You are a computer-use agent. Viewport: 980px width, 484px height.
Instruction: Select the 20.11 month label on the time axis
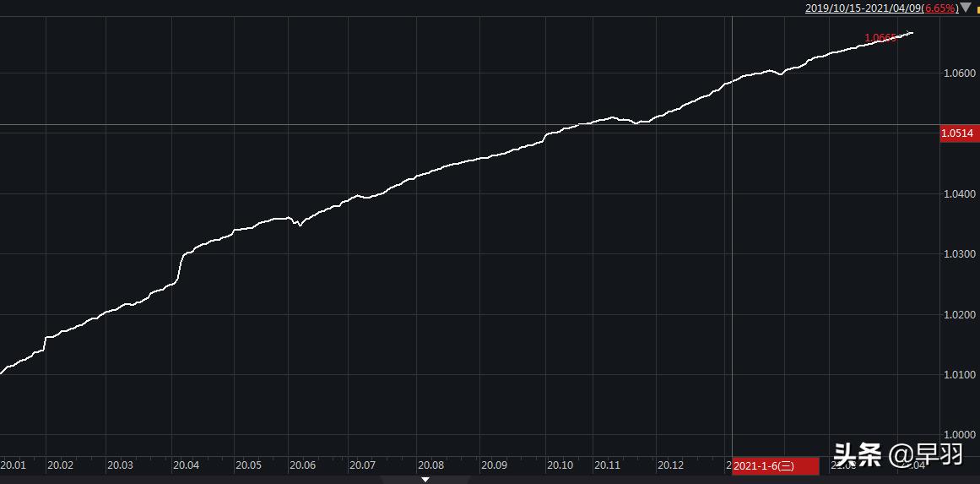607,465
